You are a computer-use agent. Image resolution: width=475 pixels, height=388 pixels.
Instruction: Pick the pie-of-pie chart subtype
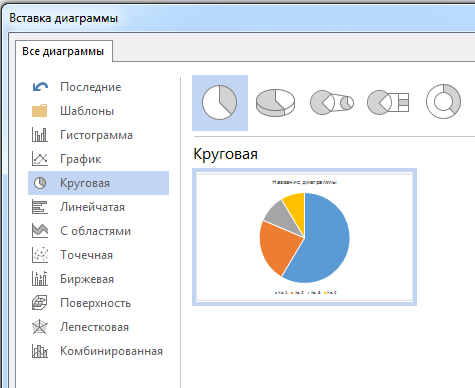(332, 103)
